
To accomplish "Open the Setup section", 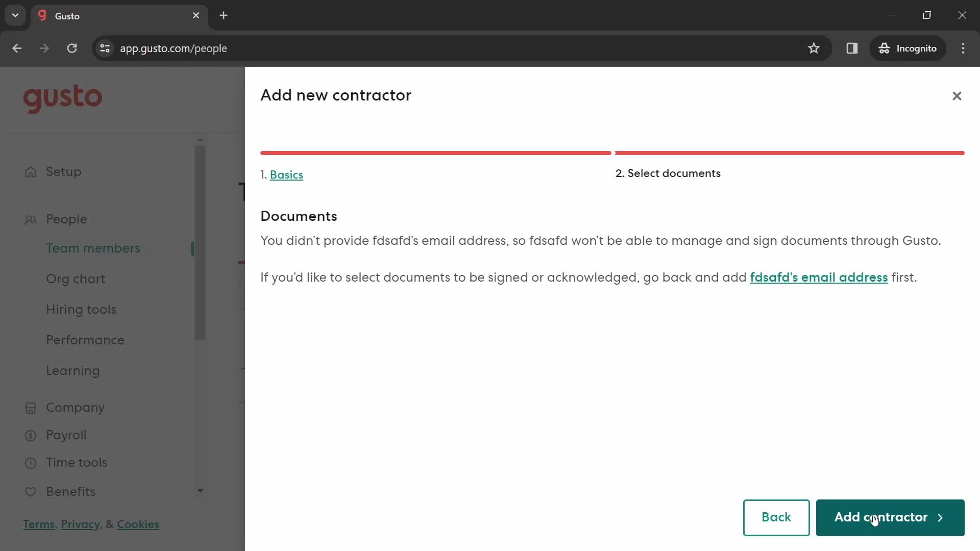I will (x=63, y=171).
